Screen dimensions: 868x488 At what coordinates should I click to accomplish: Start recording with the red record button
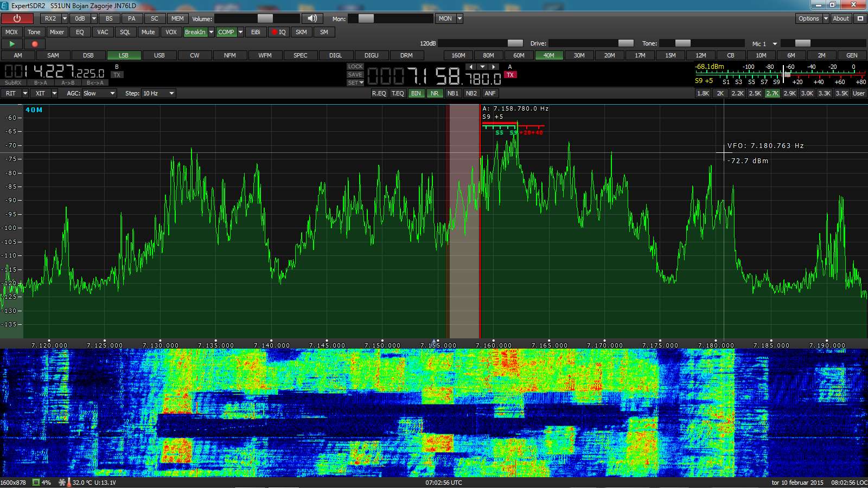pyautogui.click(x=35, y=44)
